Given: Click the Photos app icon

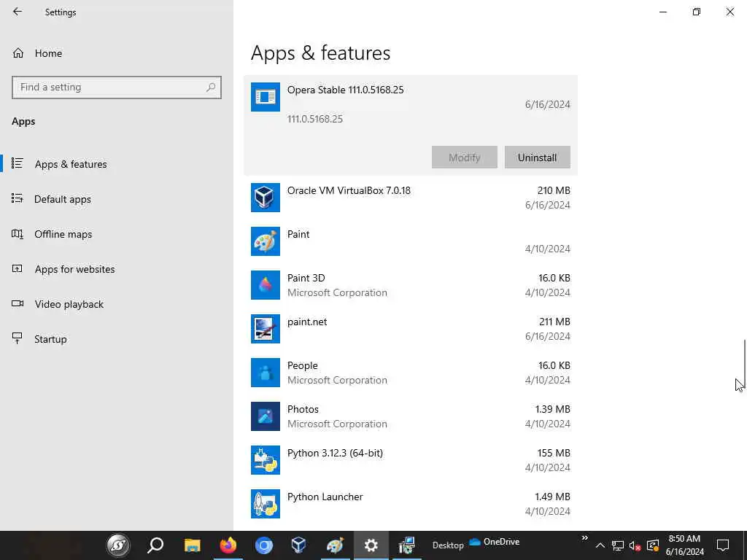Looking at the screenshot, I should (x=266, y=416).
